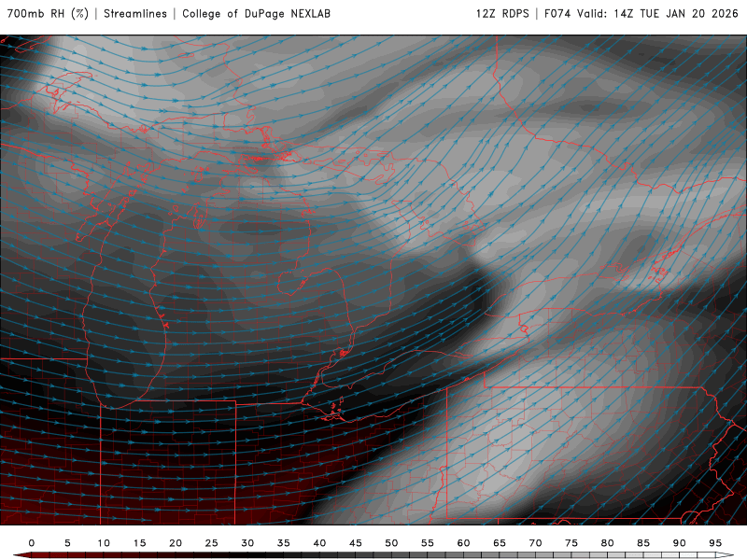Click 'College of DuPage NEXLAB' header text
The width and height of the screenshot is (747, 560).
[256, 13]
